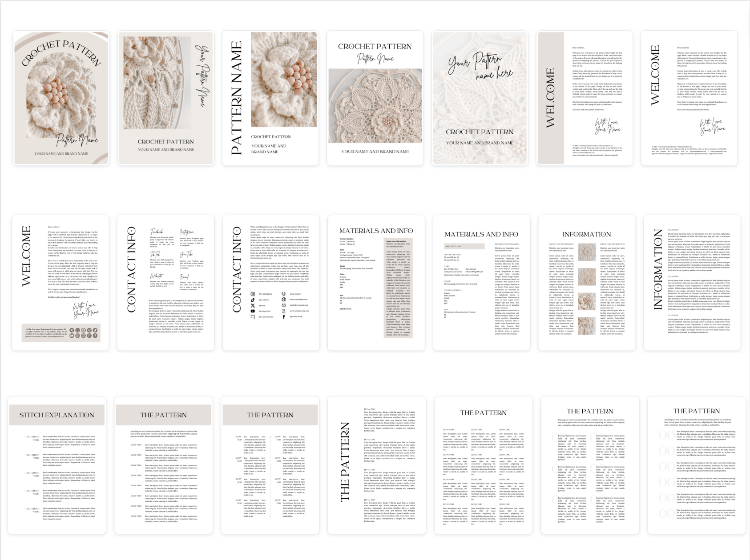This screenshot has height=560, width=750.
Task: Click the Instagram icon in the contact list
Action: (x=253, y=294)
